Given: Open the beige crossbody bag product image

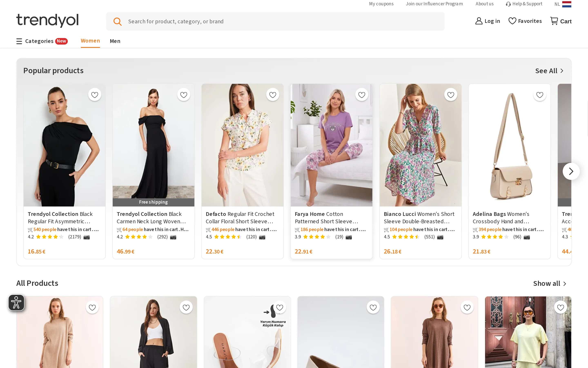Looking at the screenshot, I should [509, 145].
